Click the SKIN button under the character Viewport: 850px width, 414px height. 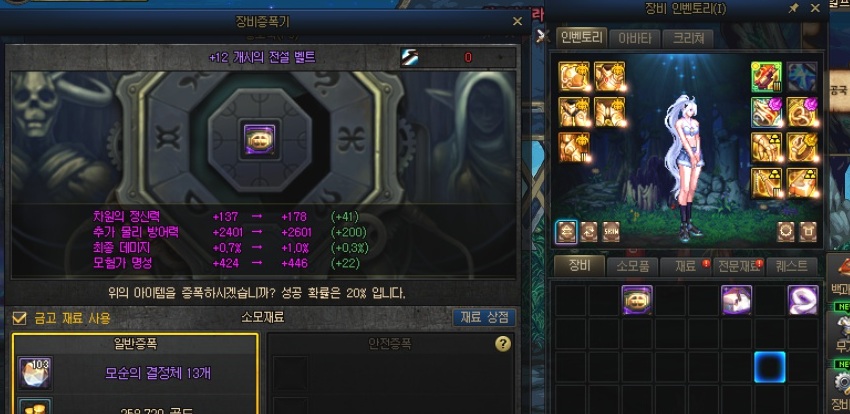pos(611,232)
